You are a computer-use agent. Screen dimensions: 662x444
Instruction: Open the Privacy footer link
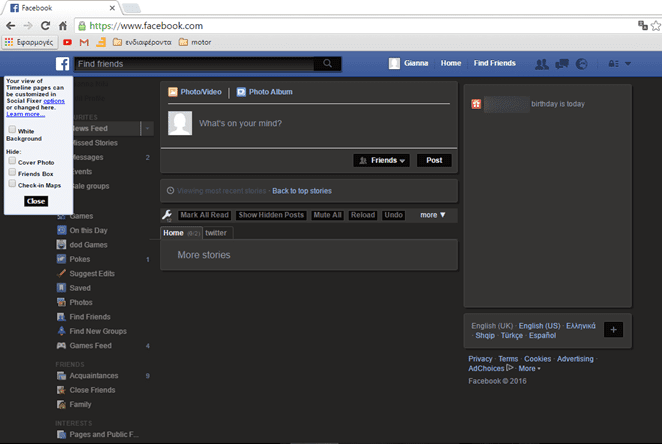480,359
